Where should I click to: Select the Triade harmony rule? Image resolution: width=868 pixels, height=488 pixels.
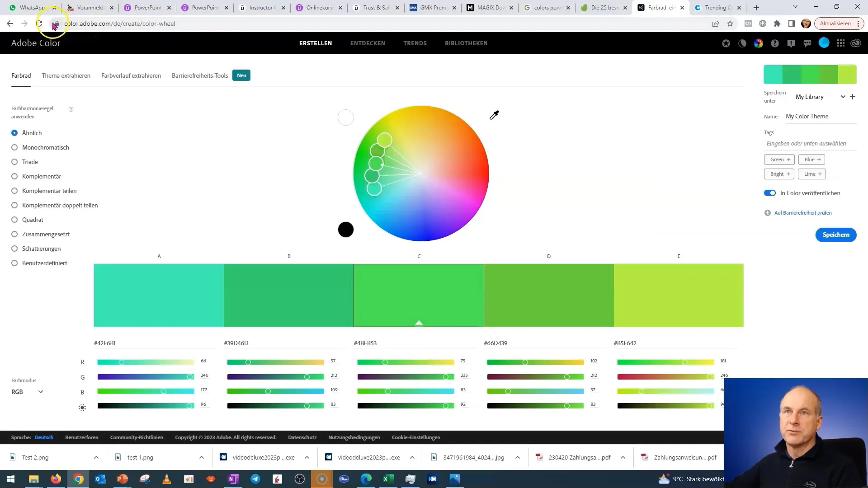[x=14, y=161]
